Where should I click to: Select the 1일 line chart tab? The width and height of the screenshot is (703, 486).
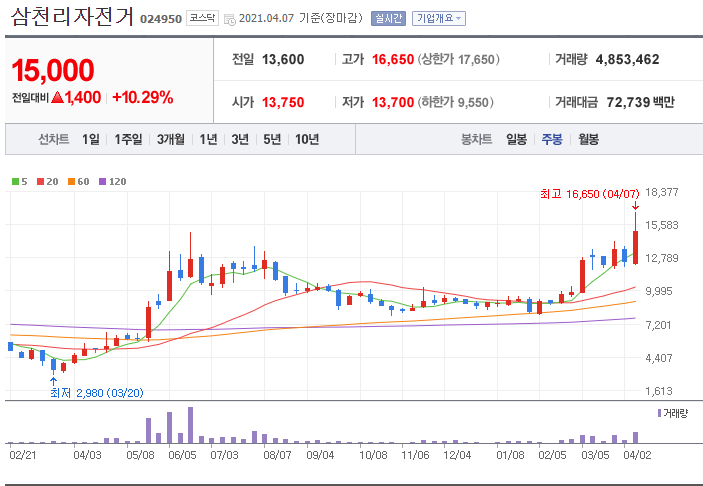[91, 139]
